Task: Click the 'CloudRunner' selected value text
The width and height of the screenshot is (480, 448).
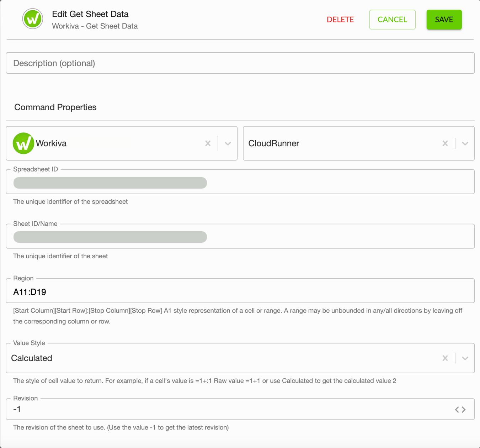Action: (274, 143)
